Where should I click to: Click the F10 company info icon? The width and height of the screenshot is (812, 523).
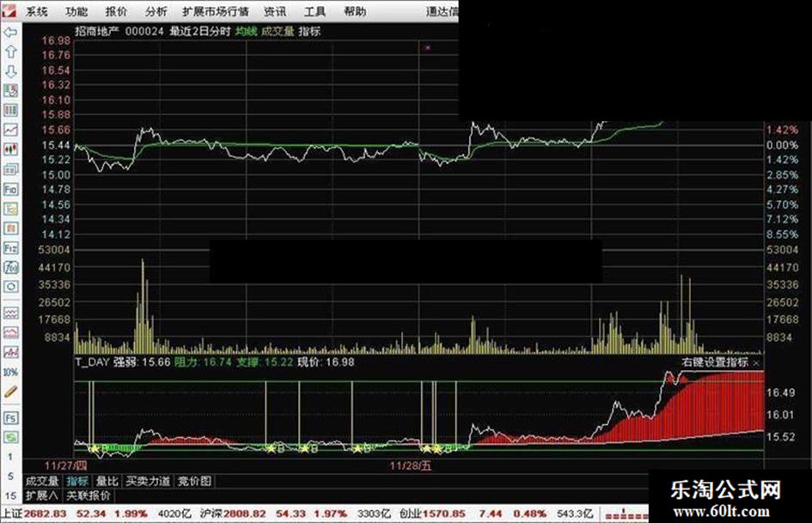click(10, 189)
